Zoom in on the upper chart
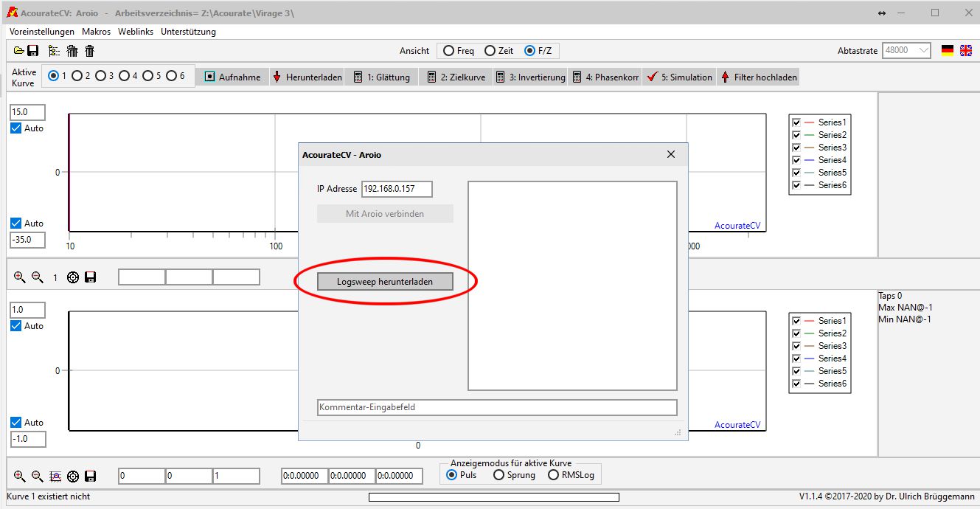 click(x=20, y=277)
